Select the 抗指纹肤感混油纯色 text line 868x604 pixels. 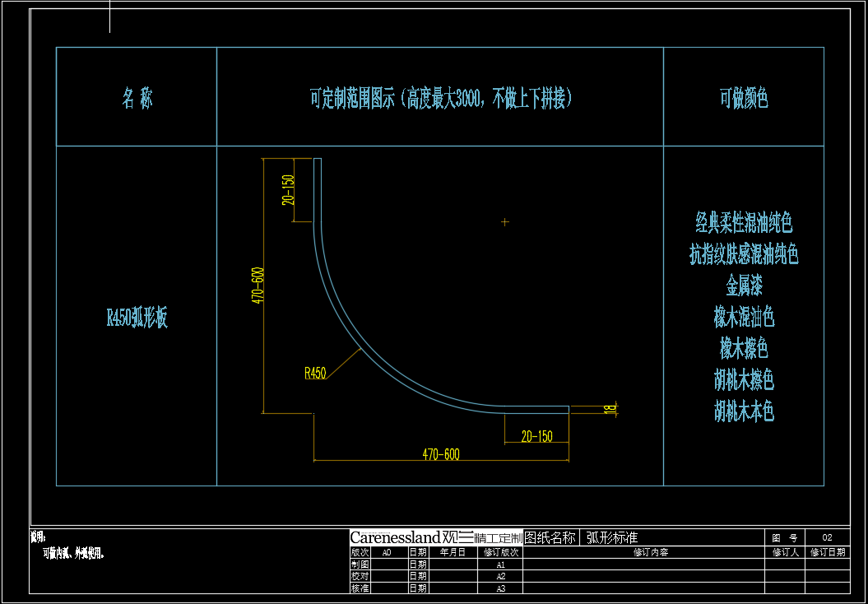coord(744,254)
